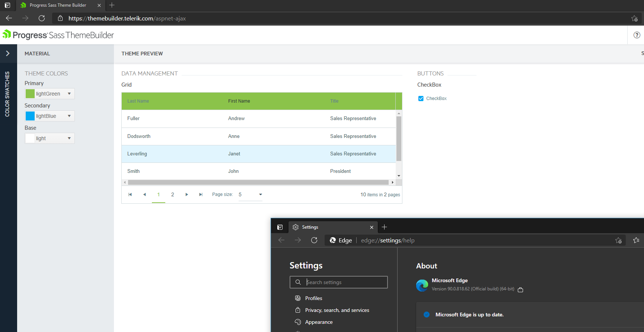Reload the ThemeBuilder page
This screenshot has width=644, height=332.
coord(42,18)
